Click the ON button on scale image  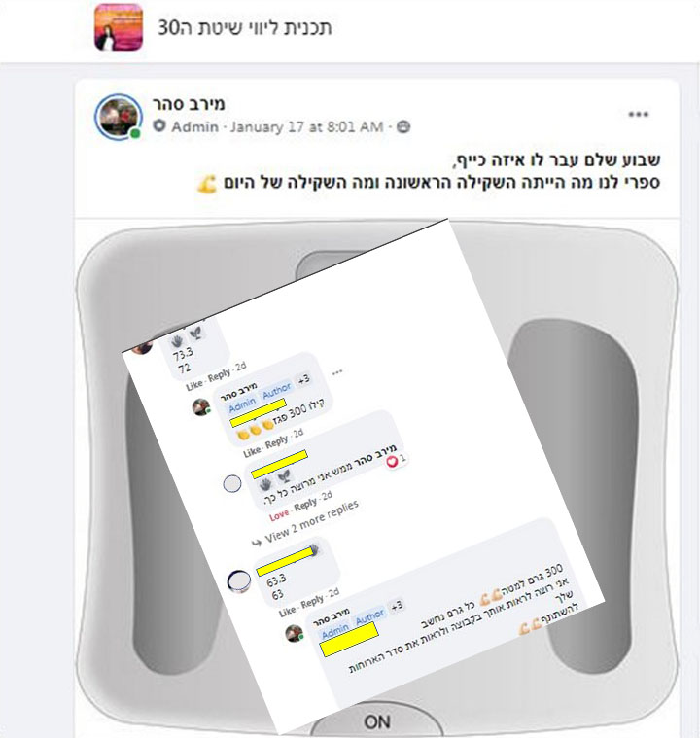pyautogui.click(x=377, y=721)
